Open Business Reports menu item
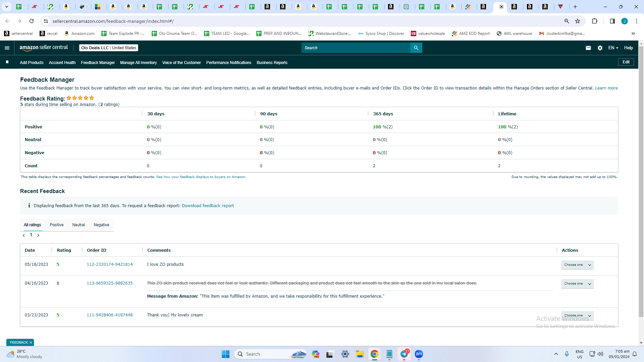Screen dimensions: 644x362 tap(272, 63)
